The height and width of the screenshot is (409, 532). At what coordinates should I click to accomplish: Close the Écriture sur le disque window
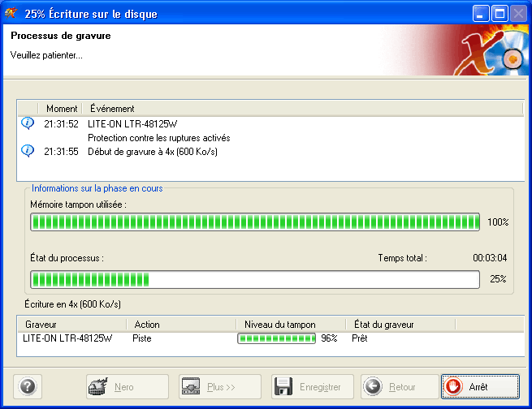tap(517, 14)
